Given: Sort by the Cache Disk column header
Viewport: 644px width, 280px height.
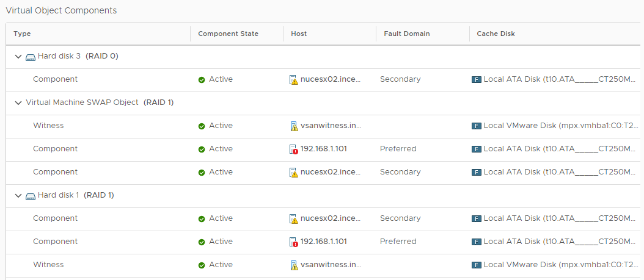Looking at the screenshot, I should 496,34.
